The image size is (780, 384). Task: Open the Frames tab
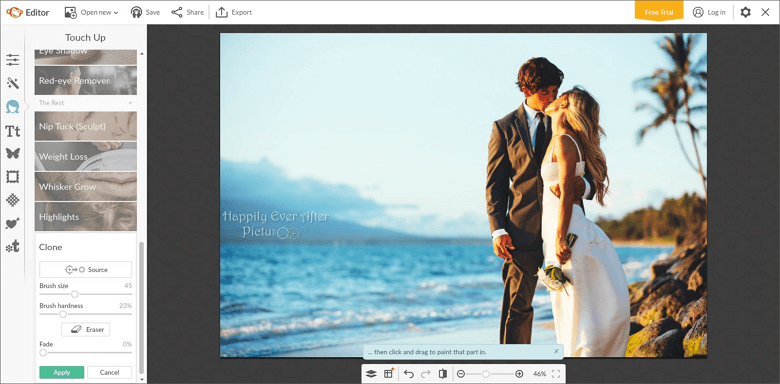pos(12,177)
